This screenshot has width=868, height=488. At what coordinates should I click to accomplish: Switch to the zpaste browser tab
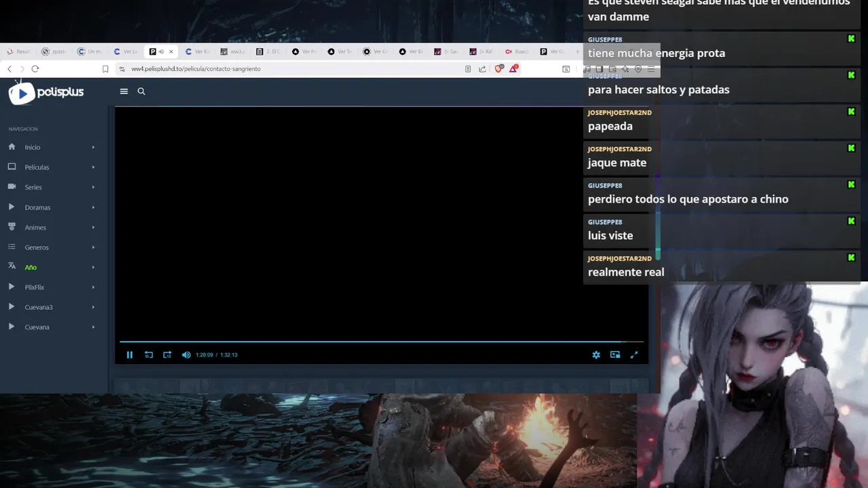54,52
